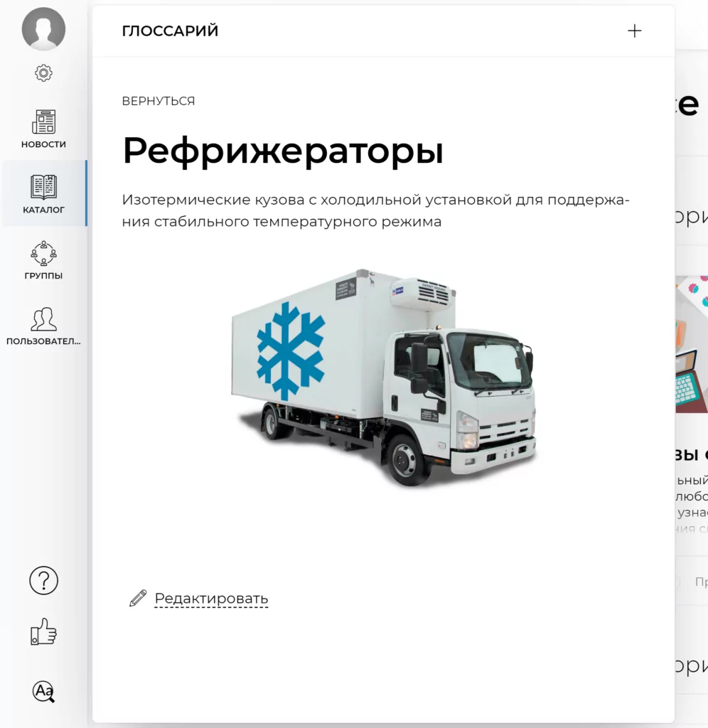This screenshot has height=728, width=708.
Task: Open the Пользователи users icon
Action: (43, 319)
